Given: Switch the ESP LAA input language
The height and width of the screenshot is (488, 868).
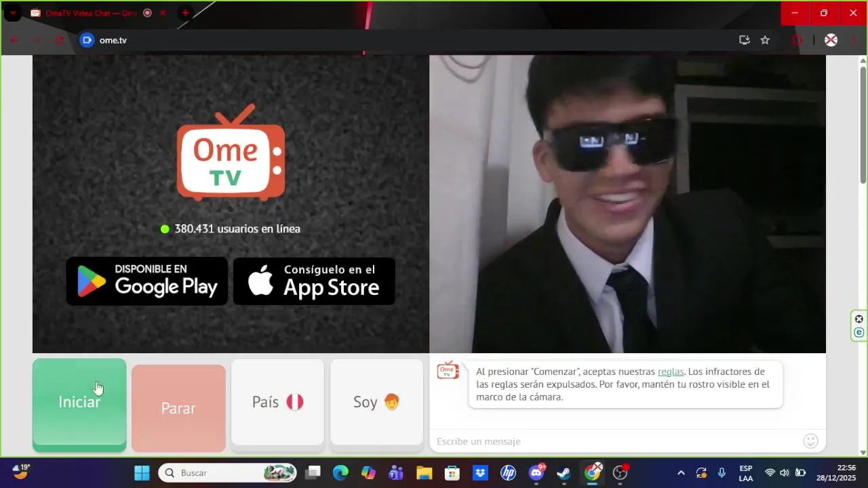Looking at the screenshot, I should pos(745,472).
